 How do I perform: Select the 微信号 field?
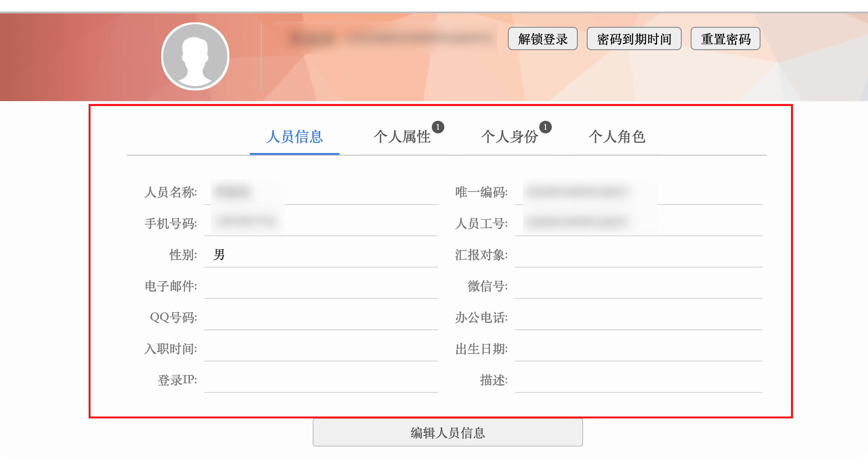[638, 286]
